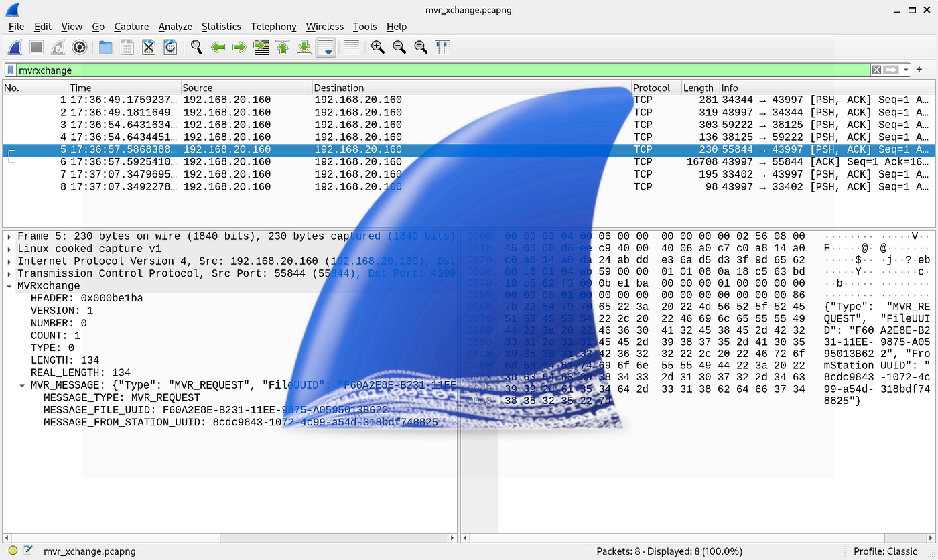This screenshot has height=560, width=938.
Task: Add a filter button with the plus sign
Action: click(919, 70)
